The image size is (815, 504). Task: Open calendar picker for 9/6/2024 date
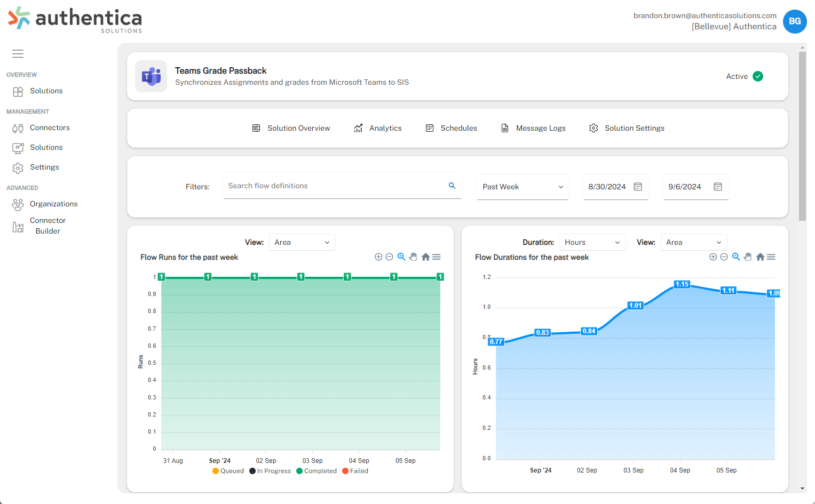click(718, 187)
